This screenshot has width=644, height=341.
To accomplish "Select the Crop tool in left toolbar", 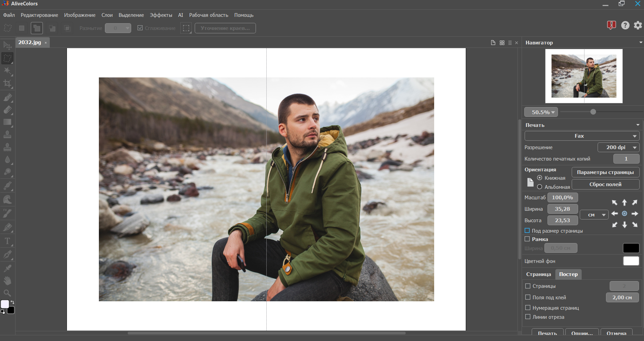I will pos(7,84).
